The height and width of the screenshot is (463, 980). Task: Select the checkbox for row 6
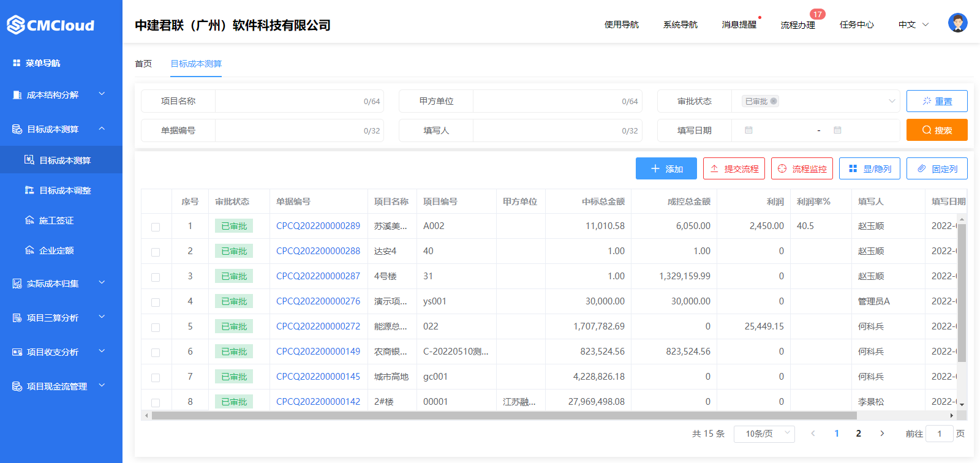pos(156,353)
